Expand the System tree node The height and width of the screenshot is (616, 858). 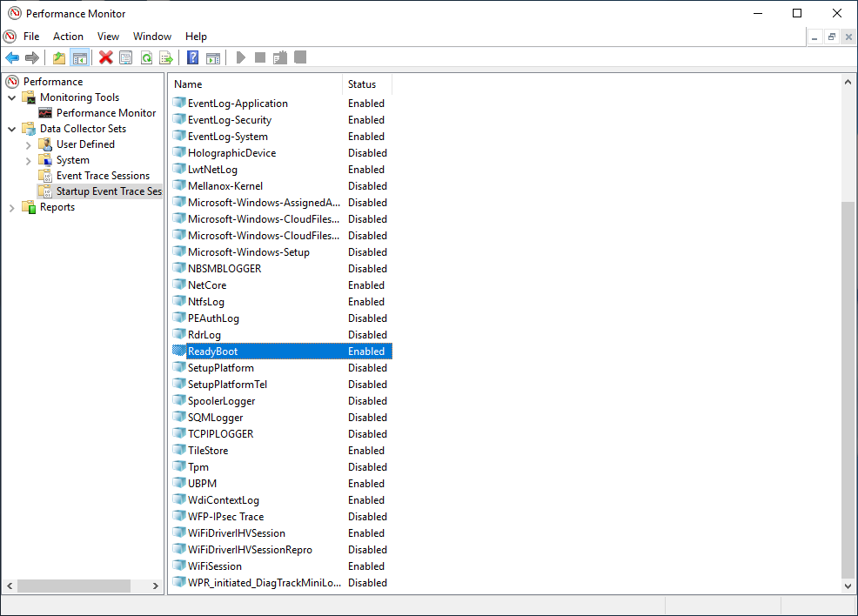point(29,161)
